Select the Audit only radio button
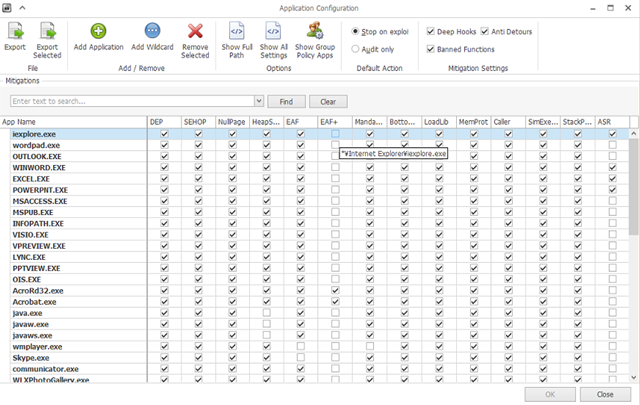The image size is (640, 405). click(355, 49)
